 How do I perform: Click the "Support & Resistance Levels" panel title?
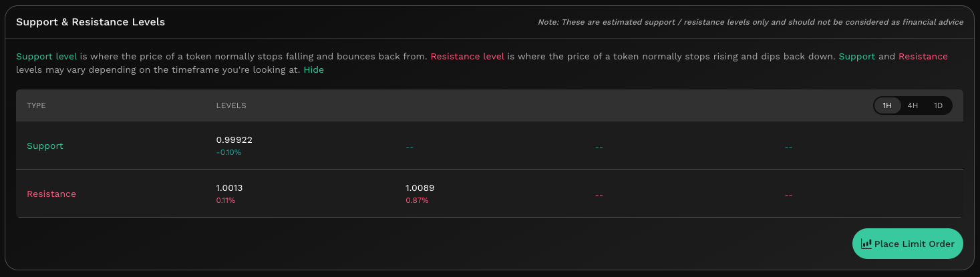coord(90,22)
